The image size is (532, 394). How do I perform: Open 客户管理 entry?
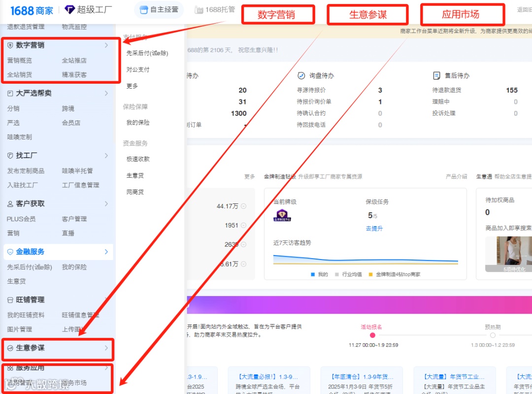[74, 219]
